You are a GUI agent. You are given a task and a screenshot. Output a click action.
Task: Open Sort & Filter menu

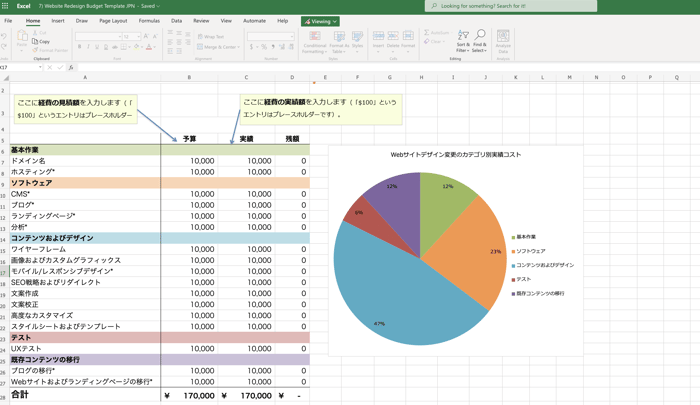[x=463, y=41]
